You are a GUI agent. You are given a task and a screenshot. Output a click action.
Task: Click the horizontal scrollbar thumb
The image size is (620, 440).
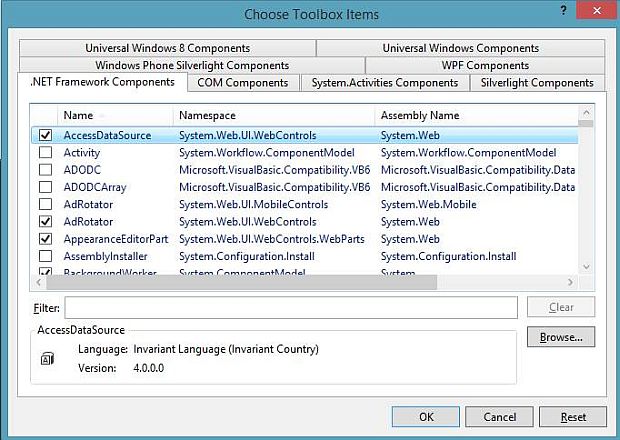(x=241, y=282)
